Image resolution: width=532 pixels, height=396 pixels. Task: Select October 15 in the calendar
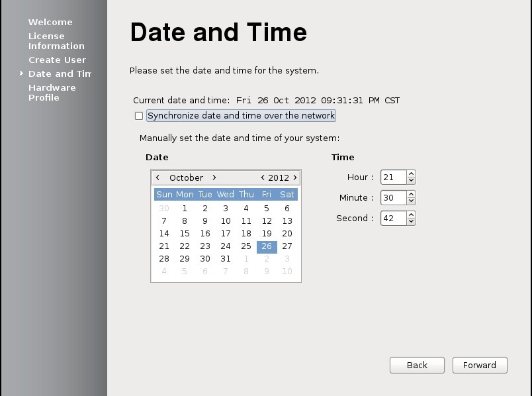point(185,233)
